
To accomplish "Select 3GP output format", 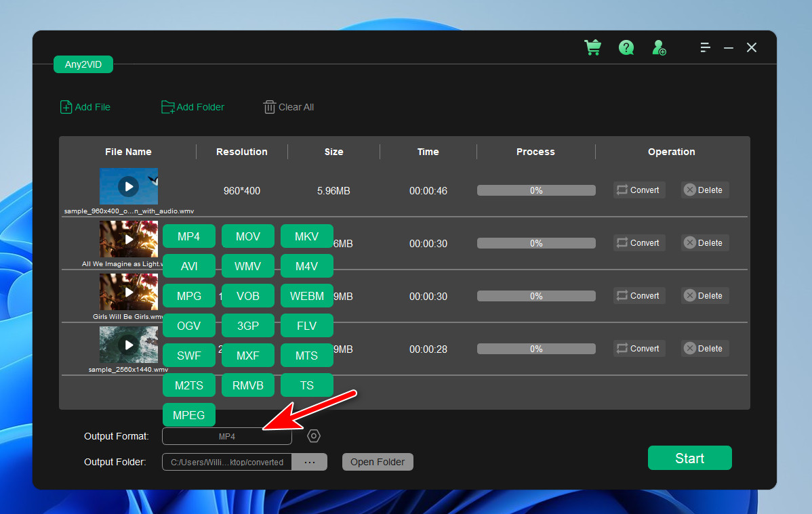I will point(247,326).
